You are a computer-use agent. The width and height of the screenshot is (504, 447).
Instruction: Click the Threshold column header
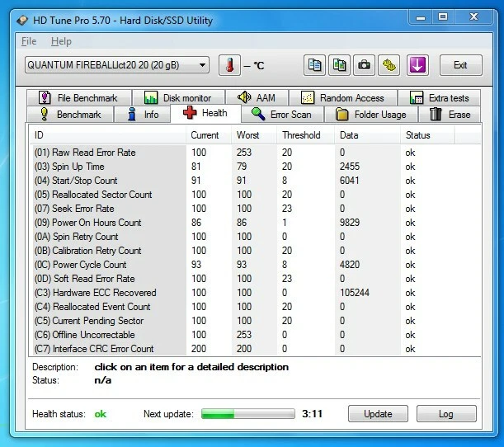(306, 135)
